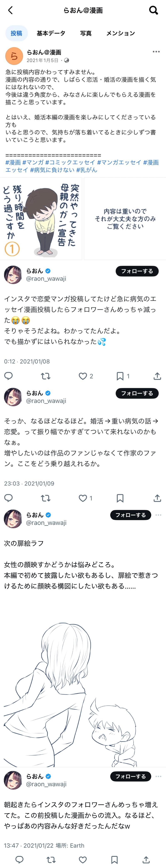Share the 23:03 2021/01/09 tweet
Viewport: 166px width, 868px height.
click(157, 498)
